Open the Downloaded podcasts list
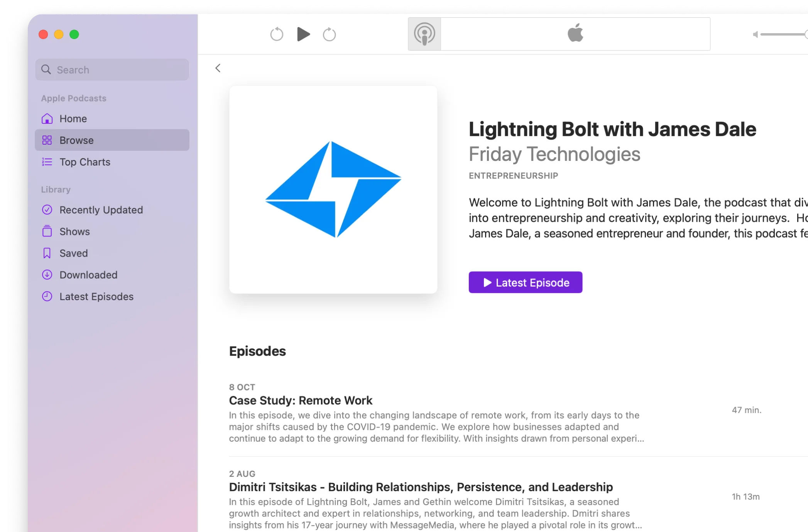 coord(88,275)
